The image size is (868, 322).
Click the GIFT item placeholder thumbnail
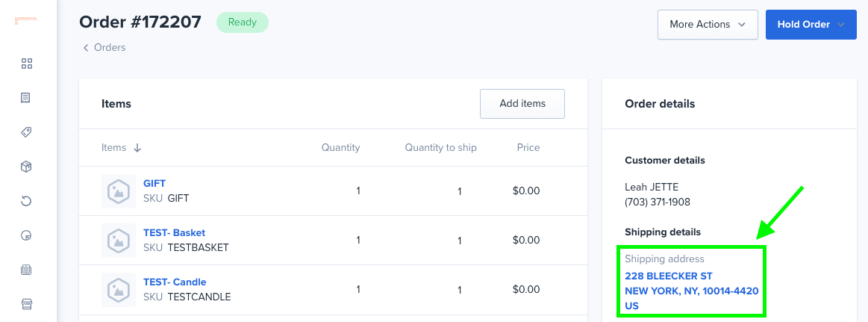(x=119, y=191)
